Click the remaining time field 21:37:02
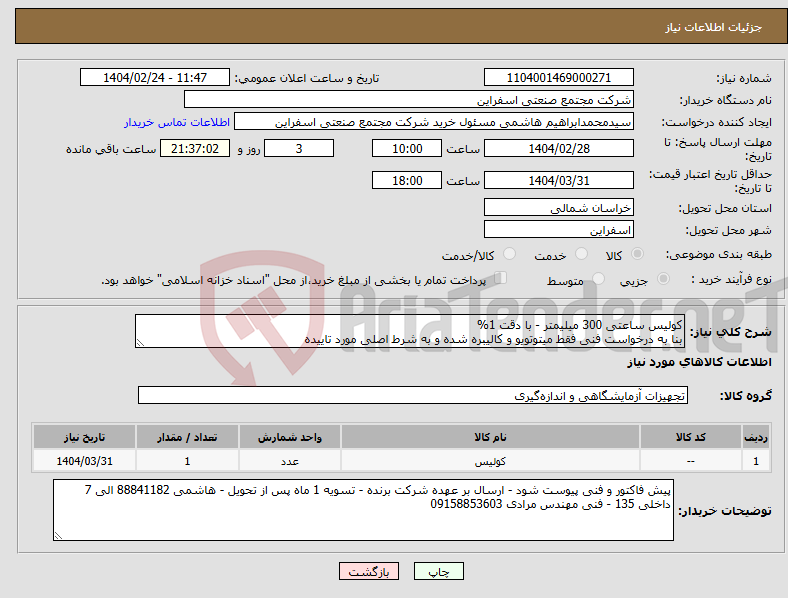Viewport: 788px width, 598px height. click(x=195, y=148)
